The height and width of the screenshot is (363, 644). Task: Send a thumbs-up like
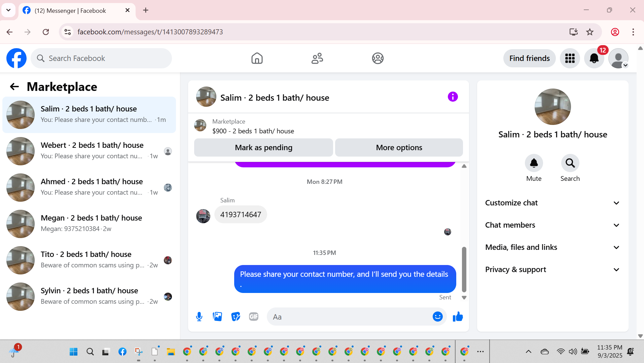458,317
